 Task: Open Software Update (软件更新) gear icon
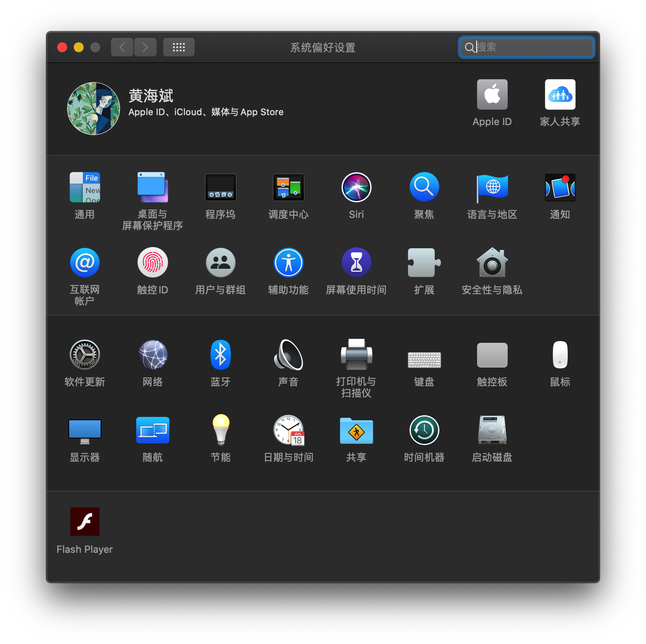pos(84,355)
